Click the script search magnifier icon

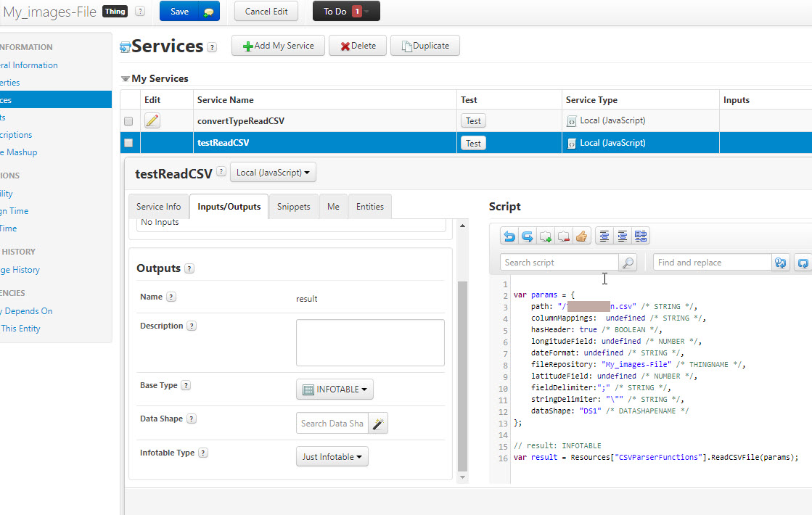[x=627, y=262]
